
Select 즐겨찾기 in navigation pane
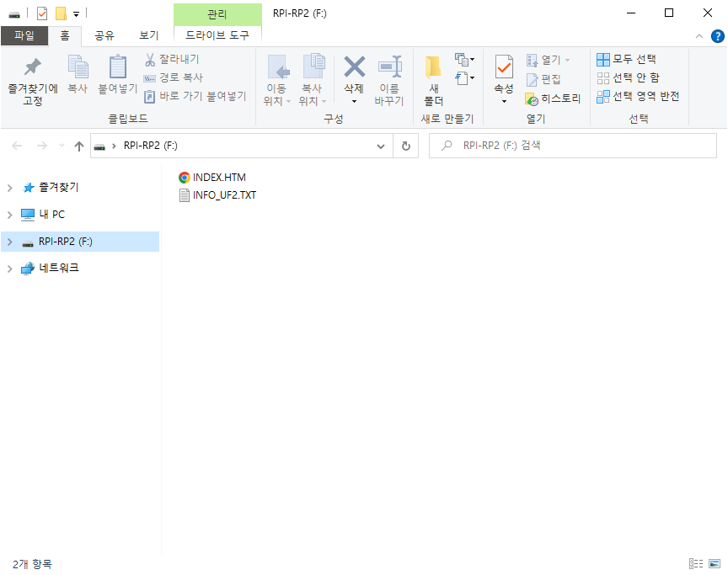(51, 188)
